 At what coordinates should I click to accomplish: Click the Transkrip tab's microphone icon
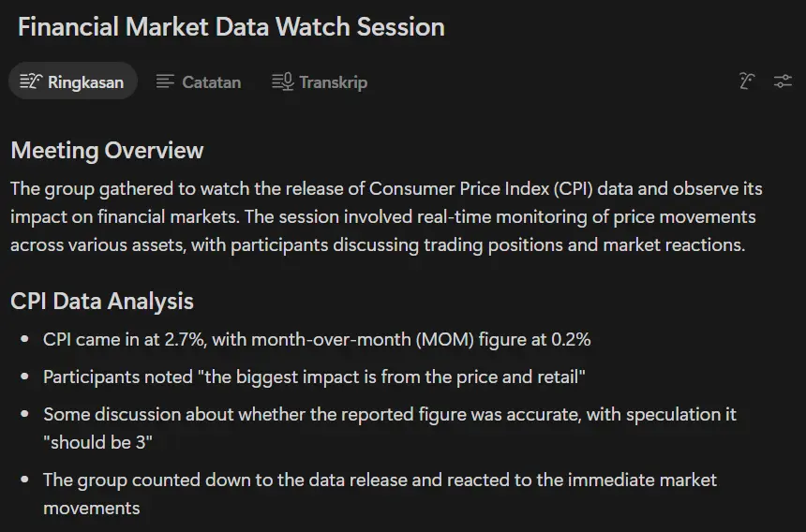[282, 81]
